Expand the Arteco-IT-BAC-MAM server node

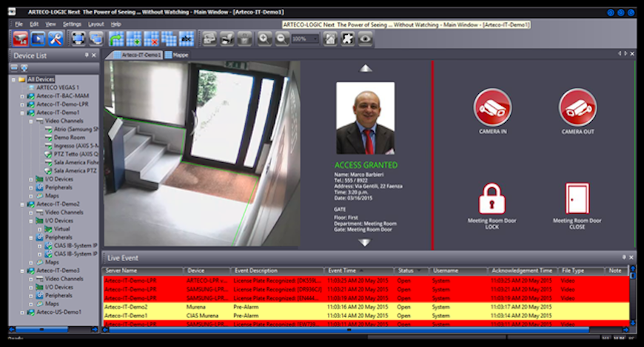tap(22, 96)
